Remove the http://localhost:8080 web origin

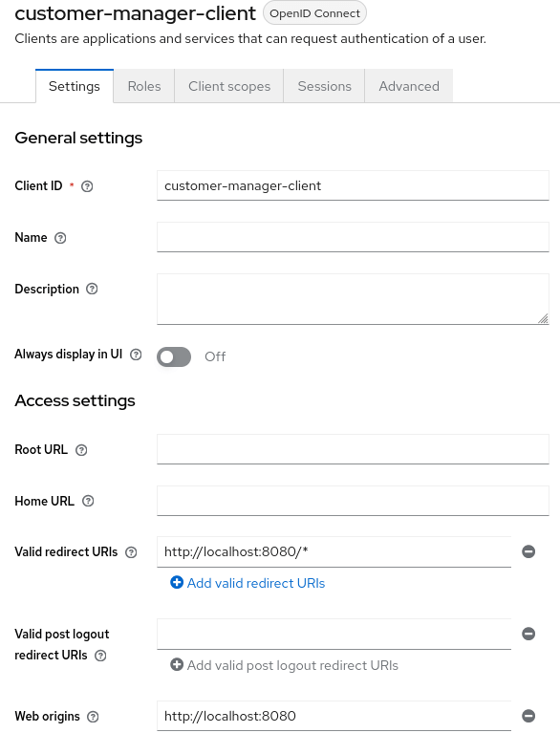tap(528, 716)
